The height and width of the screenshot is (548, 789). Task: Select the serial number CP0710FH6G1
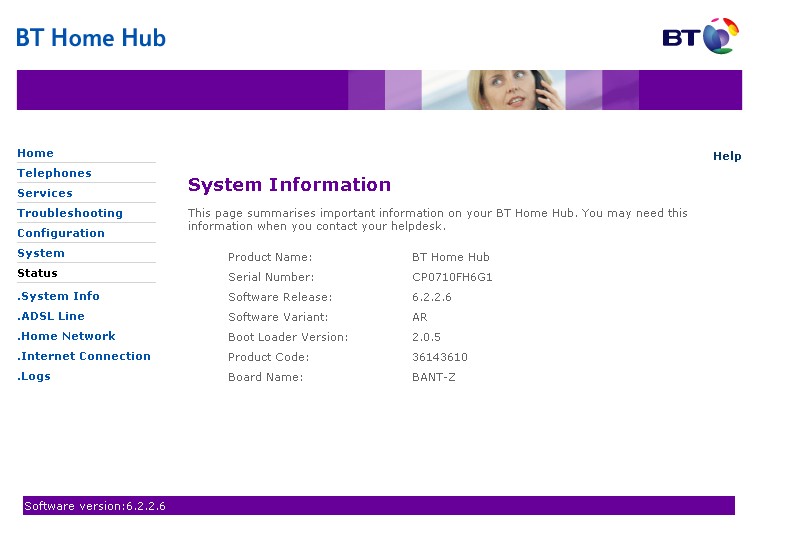(x=452, y=277)
